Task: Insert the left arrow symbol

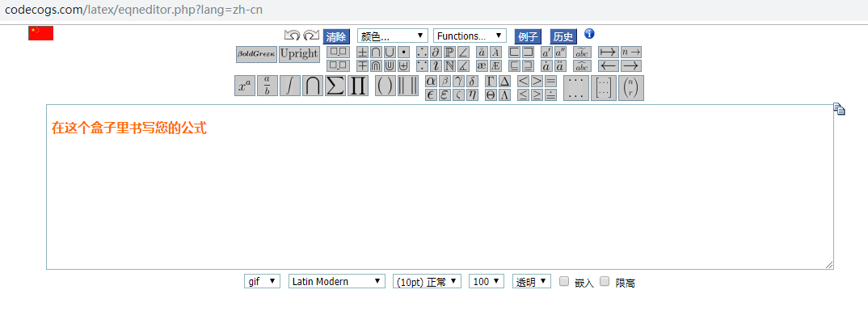Action: [x=609, y=66]
